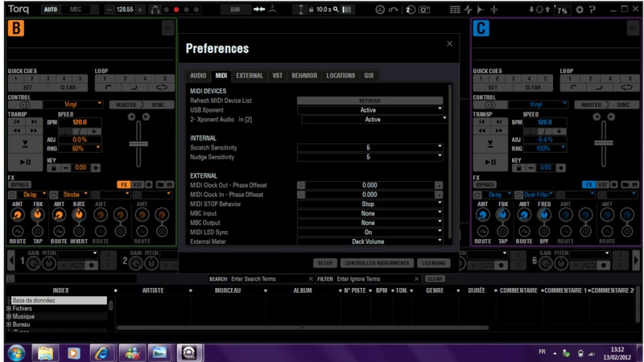Viewport: 644px width, 362px height.
Task: Click the SETUP button in Preferences
Action: click(325, 263)
